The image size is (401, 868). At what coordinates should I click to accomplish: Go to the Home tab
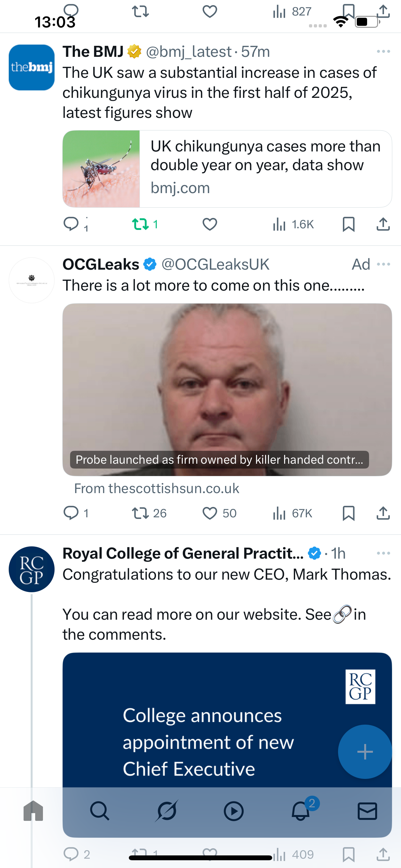point(33,811)
